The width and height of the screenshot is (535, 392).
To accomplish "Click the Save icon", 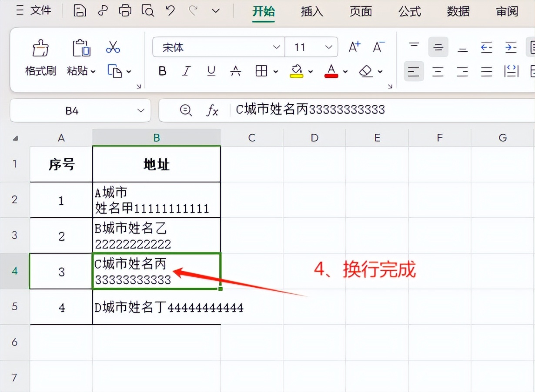I will [x=80, y=11].
